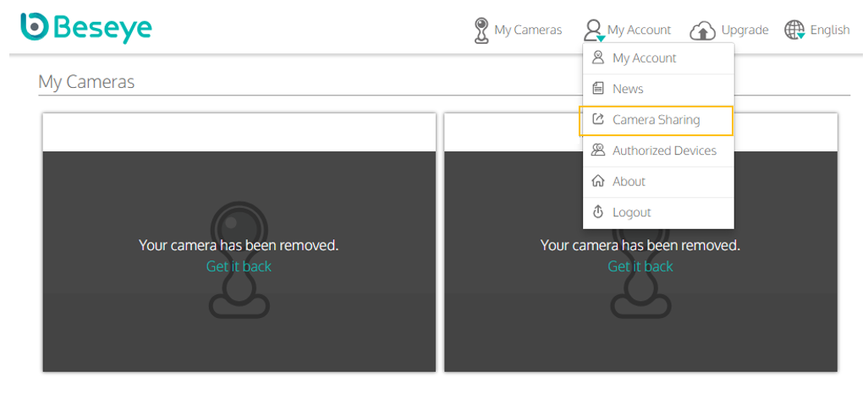Click the camera icon beside My Cameras
The height and width of the screenshot is (394, 868).
[x=481, y=30]
